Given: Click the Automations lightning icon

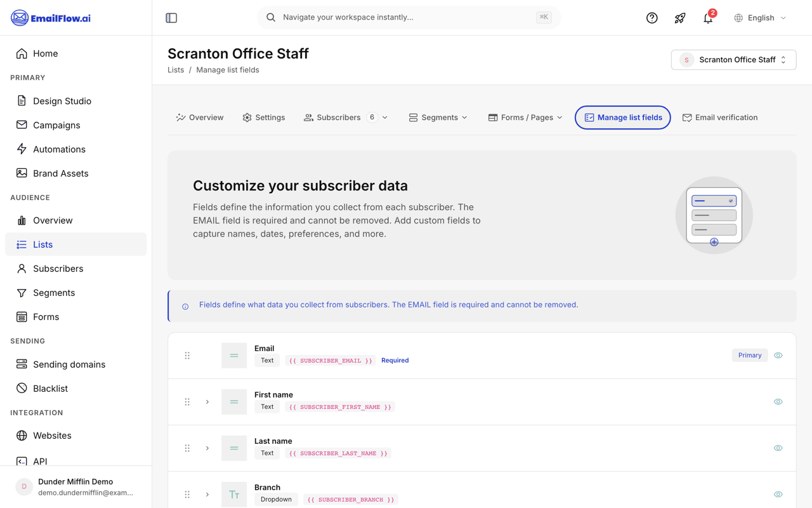Looking at the screenshot, I should (x=22, y=149).
